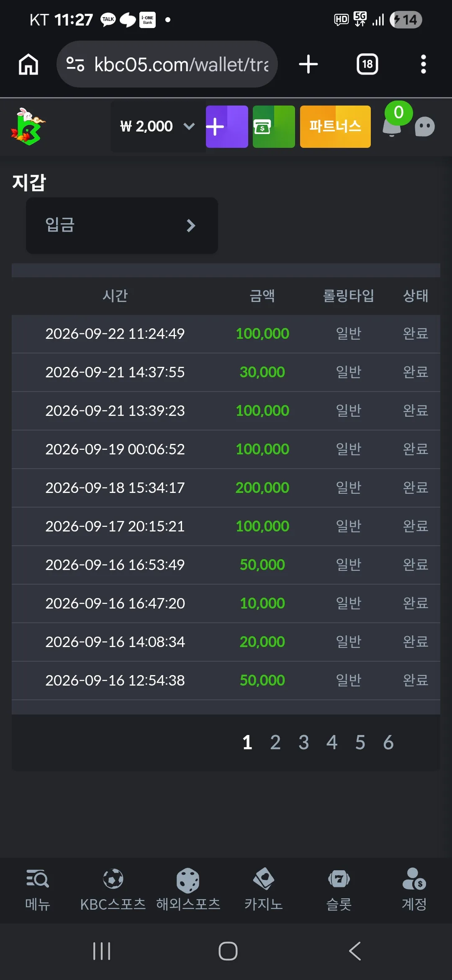Tap the KBC rabbit logo
452x980 pixels.
coord(28,126)
